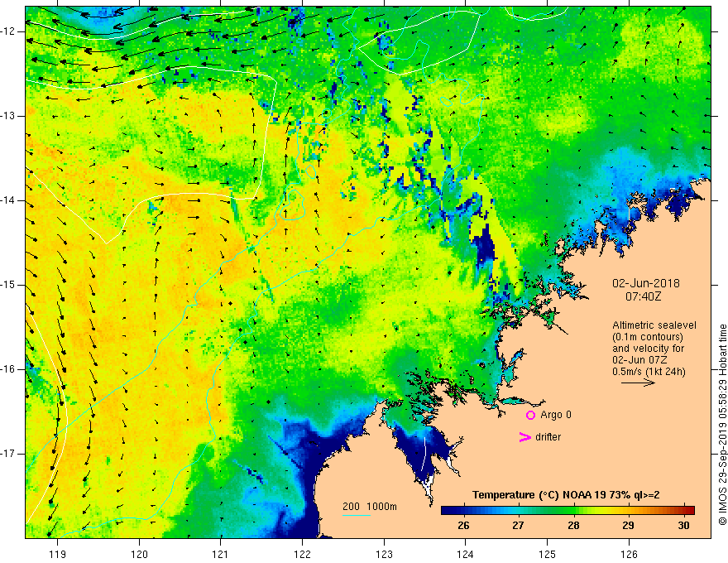The image size is (728, 563).
Task: Click the Temperature (°C) NOAA 19 title
Action: (x=566, y=495)
